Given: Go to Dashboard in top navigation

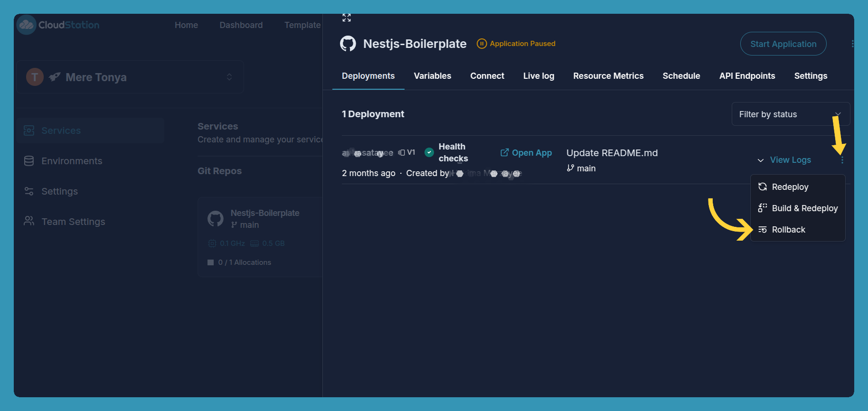Looking at the screenshot, I should (x=241, y=25).
